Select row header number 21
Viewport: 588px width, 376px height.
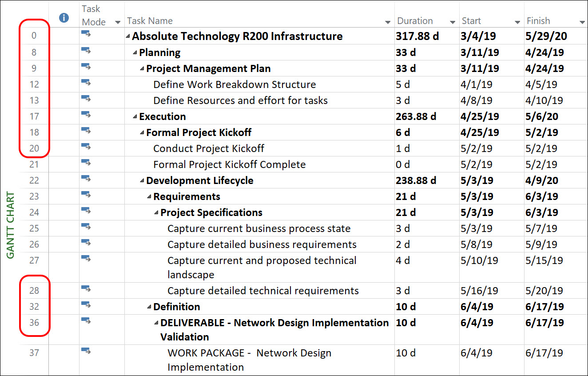pyautogui.click(x=34, y=164)
